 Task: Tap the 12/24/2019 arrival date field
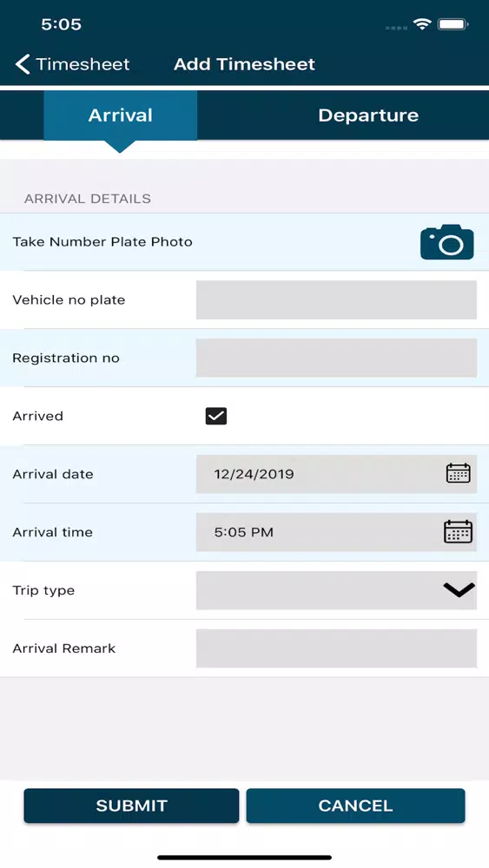tap(336, 474)
